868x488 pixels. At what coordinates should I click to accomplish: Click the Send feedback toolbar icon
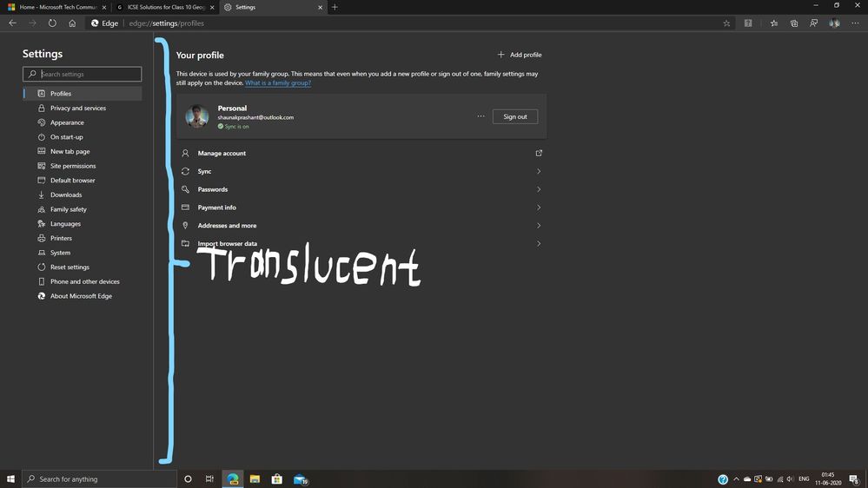(814, 23)
